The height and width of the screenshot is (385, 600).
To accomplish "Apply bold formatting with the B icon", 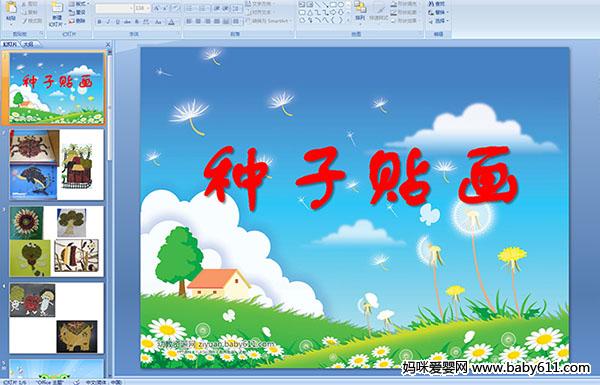I will pos(99,22).
